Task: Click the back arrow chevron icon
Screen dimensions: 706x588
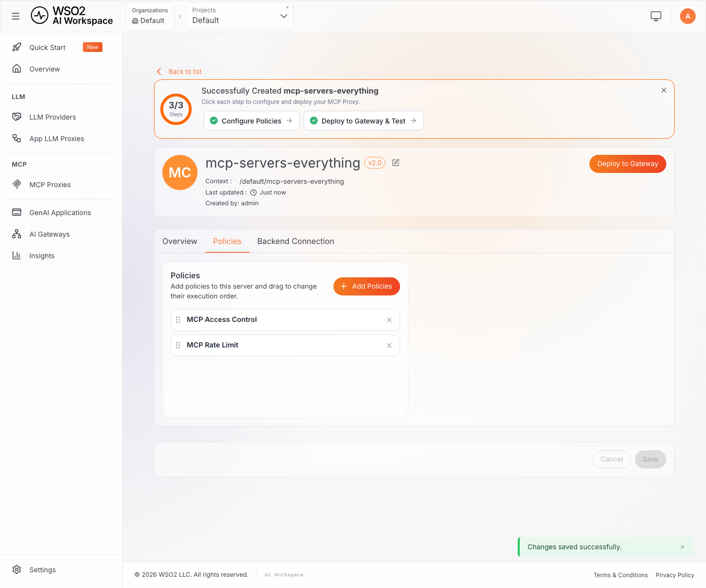Action: (159, 72)
